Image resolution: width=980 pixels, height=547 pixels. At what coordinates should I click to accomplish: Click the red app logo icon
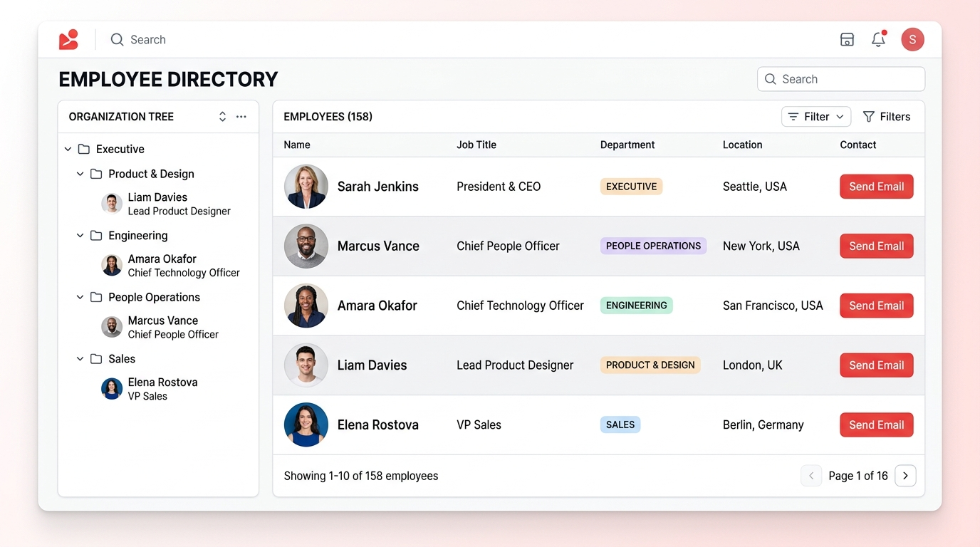68,40
